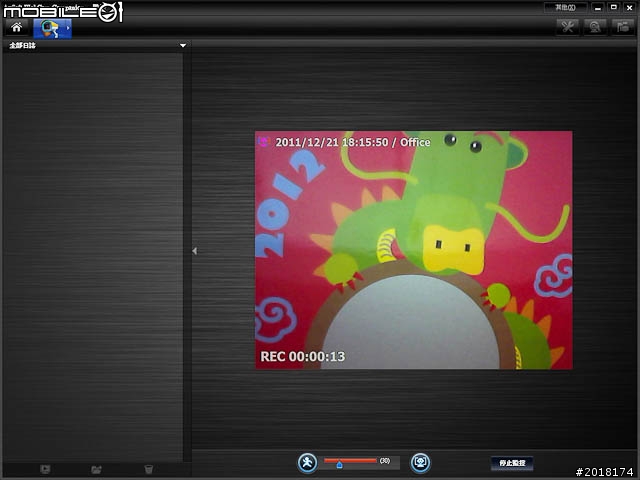Screen dimensions: 640x480
Task: Select the surveillance camera mode icon
Action: [x=52, y=29]
